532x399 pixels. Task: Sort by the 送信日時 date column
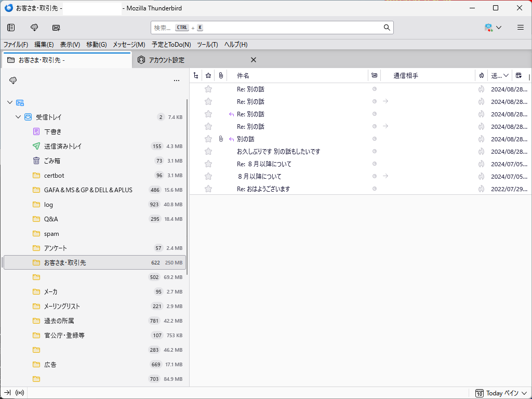500,75
